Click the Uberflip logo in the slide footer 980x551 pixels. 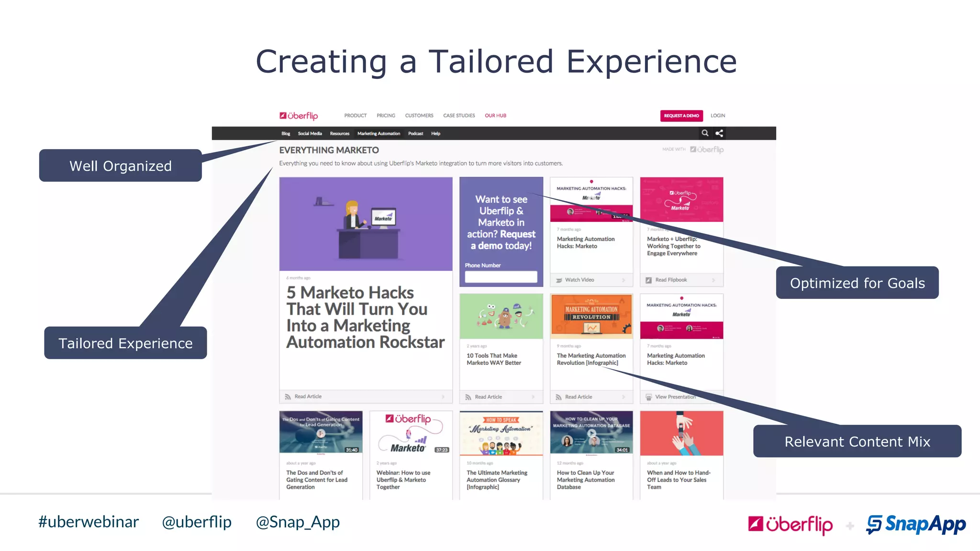point(791,525)
